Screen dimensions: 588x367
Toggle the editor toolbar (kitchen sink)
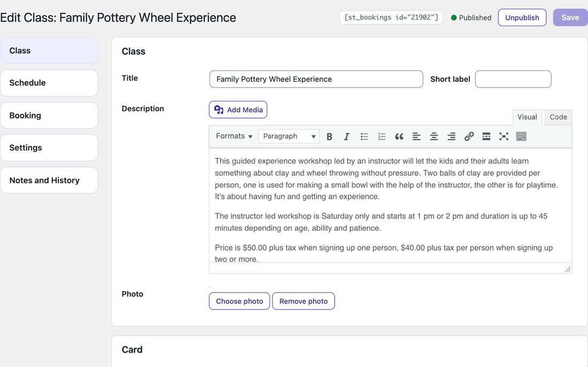(521, 136)
